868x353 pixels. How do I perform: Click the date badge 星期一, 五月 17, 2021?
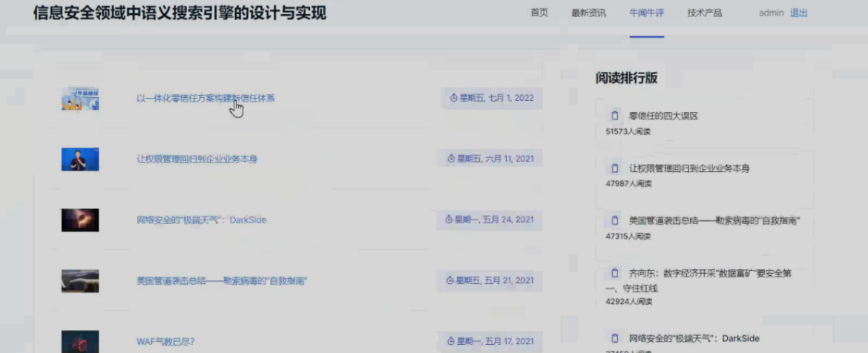tap(490, 341)
